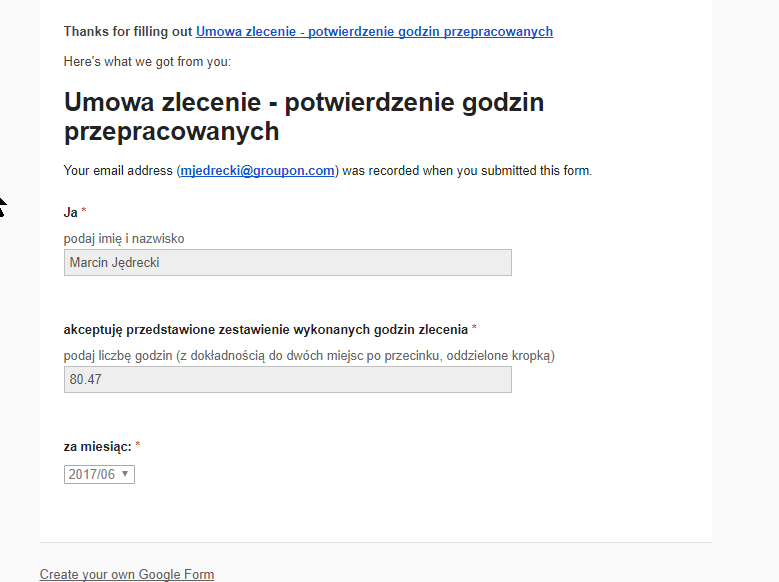Click the 'podaj imię i nazwisko' hint text
779x582 pixels.
click(124, 239)
